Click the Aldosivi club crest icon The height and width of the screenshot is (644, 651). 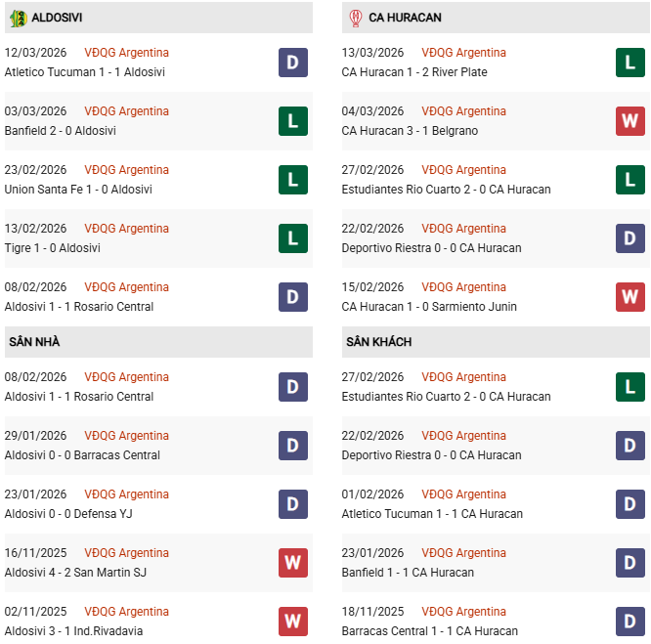pos(18,18)
